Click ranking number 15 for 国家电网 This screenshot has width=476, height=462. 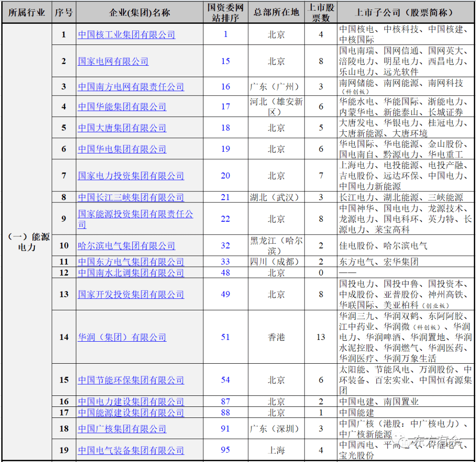pos(226,61)
